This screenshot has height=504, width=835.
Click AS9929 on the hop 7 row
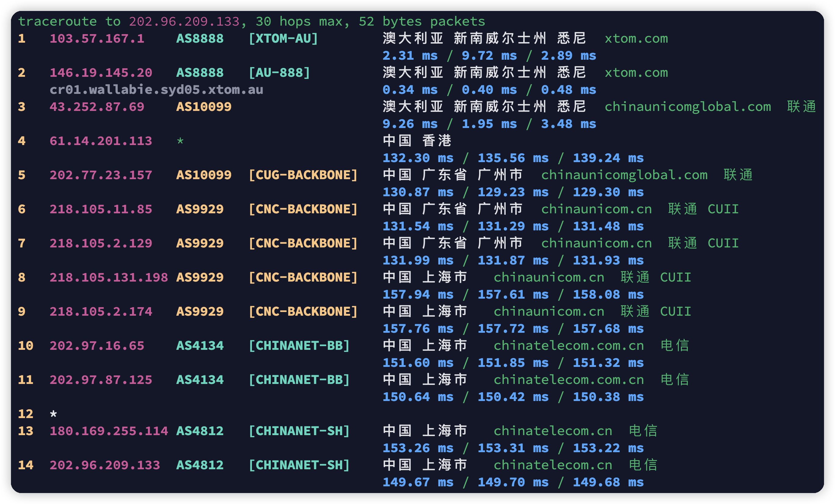pyautogui.click(x=200, y=243)
